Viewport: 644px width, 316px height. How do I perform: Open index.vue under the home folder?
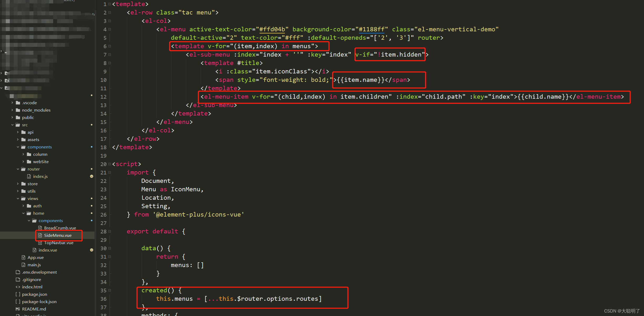point(48,250)
